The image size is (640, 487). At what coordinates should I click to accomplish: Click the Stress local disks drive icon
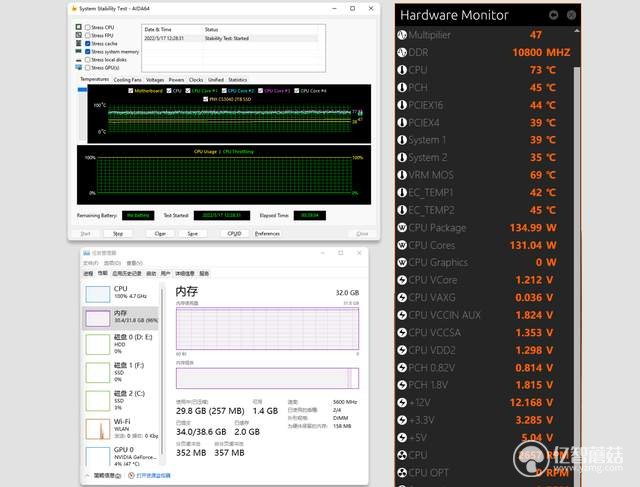tap(79, 60)
